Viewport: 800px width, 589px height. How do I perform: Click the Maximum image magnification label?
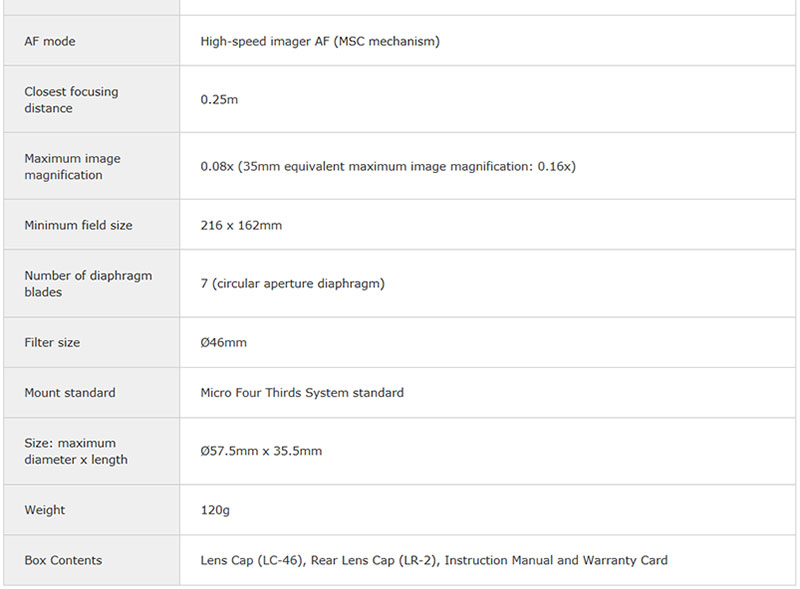[73, 166]
